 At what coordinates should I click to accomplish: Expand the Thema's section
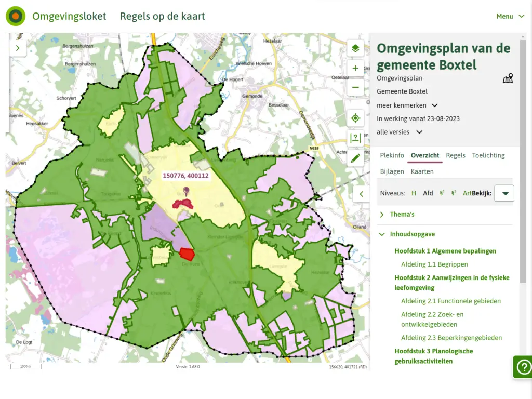[402, 215]
